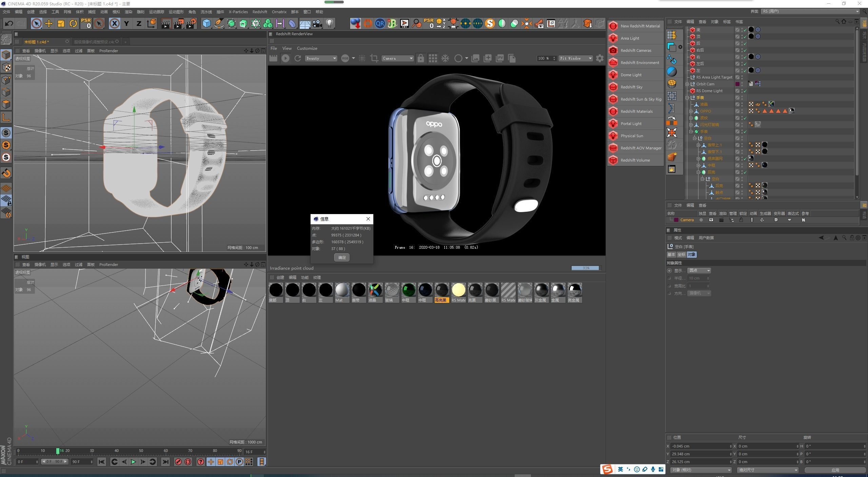Open 渲染 menu in main menubar
Screen dimensions: 868x477
point(128,12)
